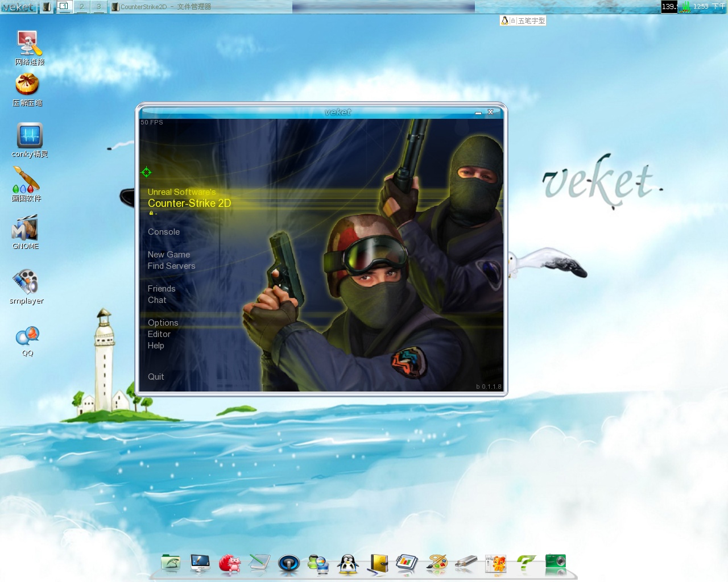Open the green folder icon in dock

(x=171, y=563)
